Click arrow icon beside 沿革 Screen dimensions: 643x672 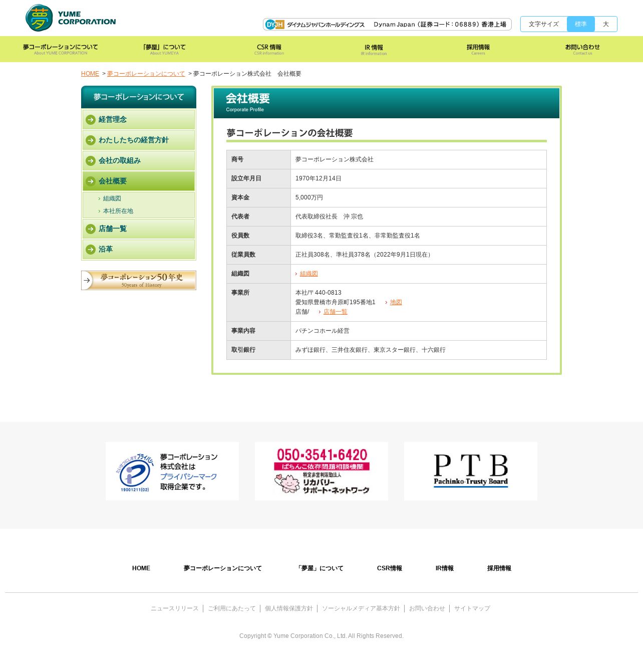coord(91,250)
